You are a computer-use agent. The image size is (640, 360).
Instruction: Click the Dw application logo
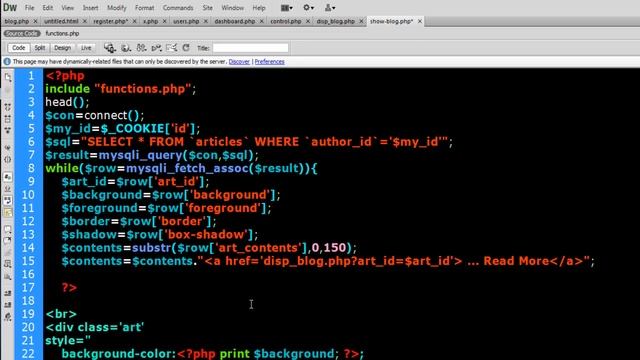pos(10,7)
